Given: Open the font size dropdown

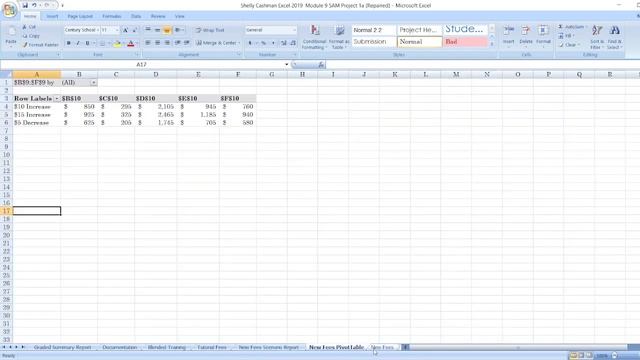Looking at the screenshot, I should [x=117, y=30].
